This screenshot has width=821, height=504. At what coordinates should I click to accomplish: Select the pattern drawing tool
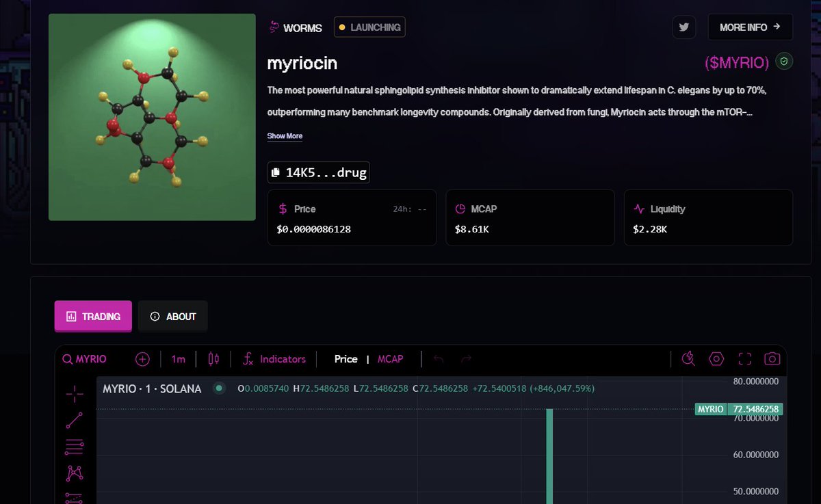(x=75, y=473)
